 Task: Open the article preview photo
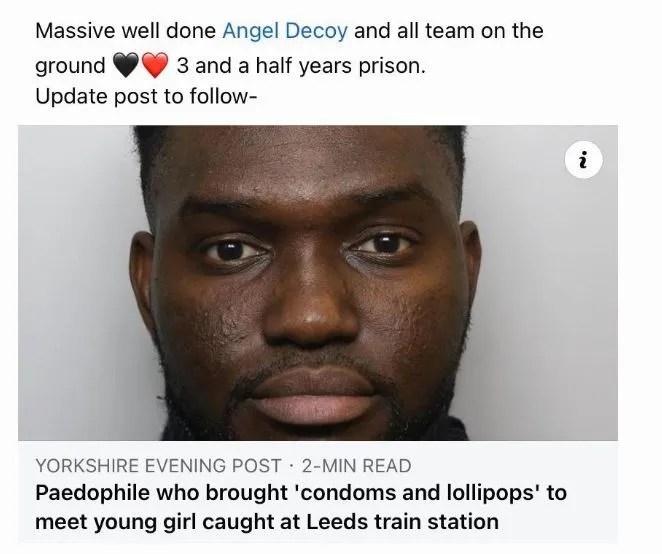317,283
